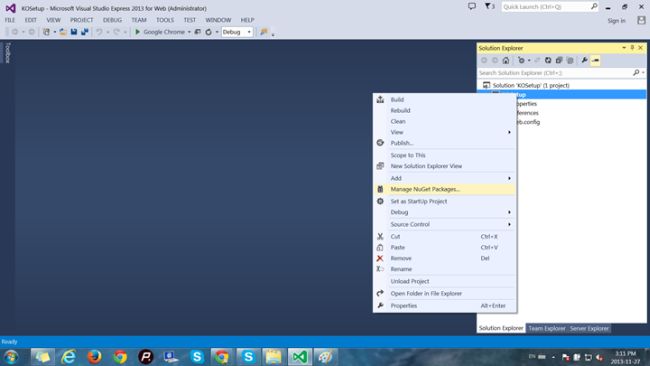The height and width of the screenshot is (366, 650).
Task: Click the Save All toolbar icon
Action: (x=85, y=32)
